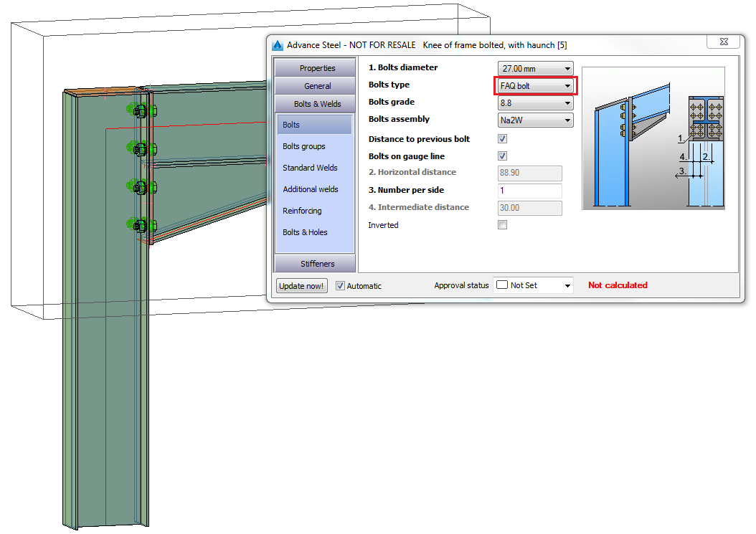The image size is (756, 534).
Task: Switch to the Properties section
Action: [x=316, y=68]
